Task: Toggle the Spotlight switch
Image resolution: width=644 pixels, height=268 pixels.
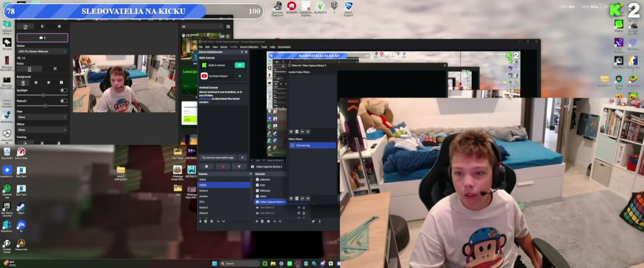Action: (64, 90)
